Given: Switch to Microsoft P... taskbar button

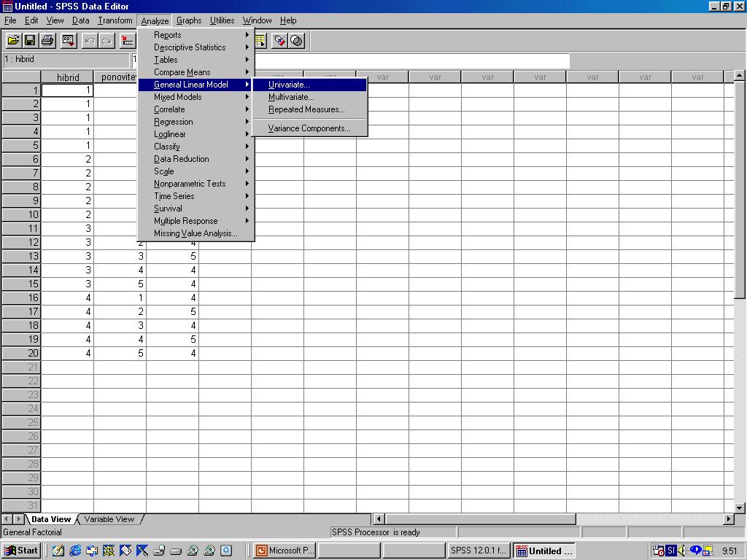Looking at the screenshot, I should click(284, 551).
